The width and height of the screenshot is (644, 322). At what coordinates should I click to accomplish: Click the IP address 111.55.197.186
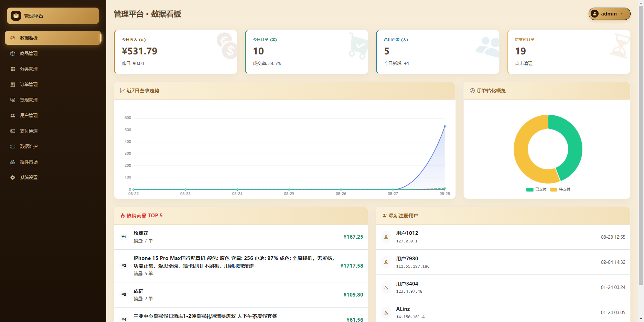coord(413,266)
